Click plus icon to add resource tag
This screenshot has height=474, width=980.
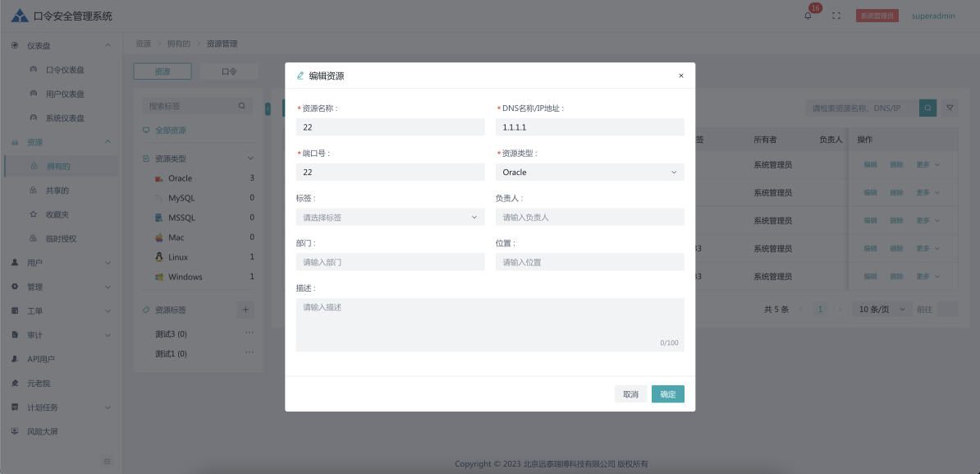(x=245, y=310)
